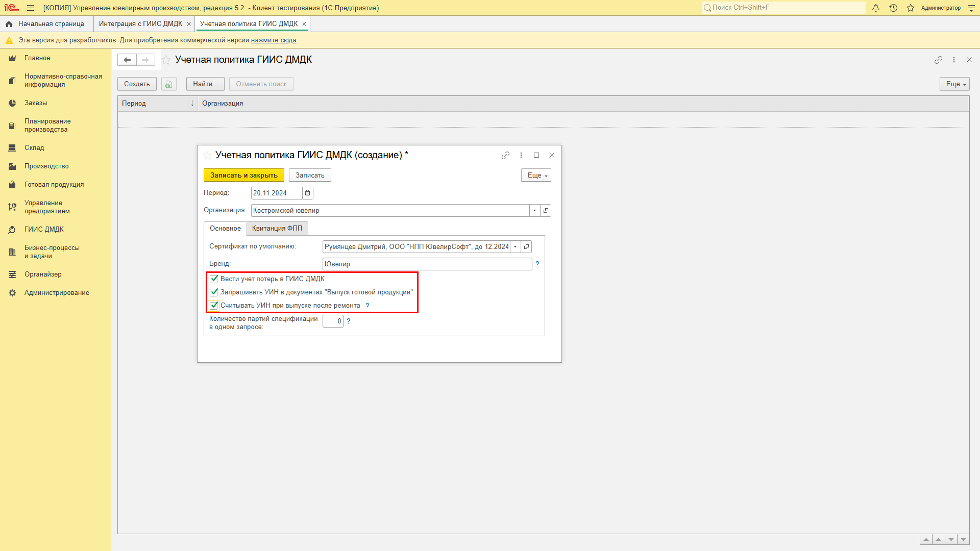Open Производство section in sidebar
Image resolution: width=980 pixels, height=551 pixels.
pos(55,166)
